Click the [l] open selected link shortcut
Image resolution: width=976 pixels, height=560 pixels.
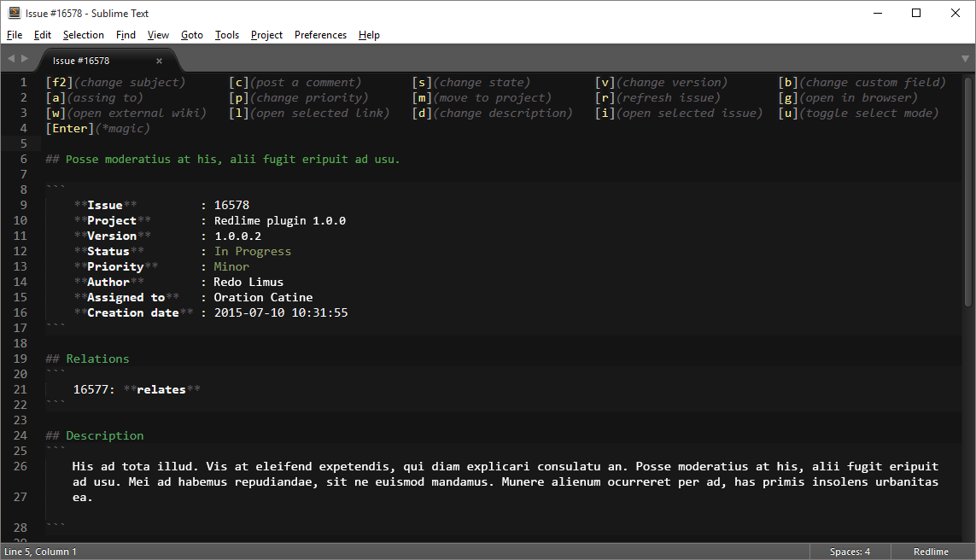[309, 114]
